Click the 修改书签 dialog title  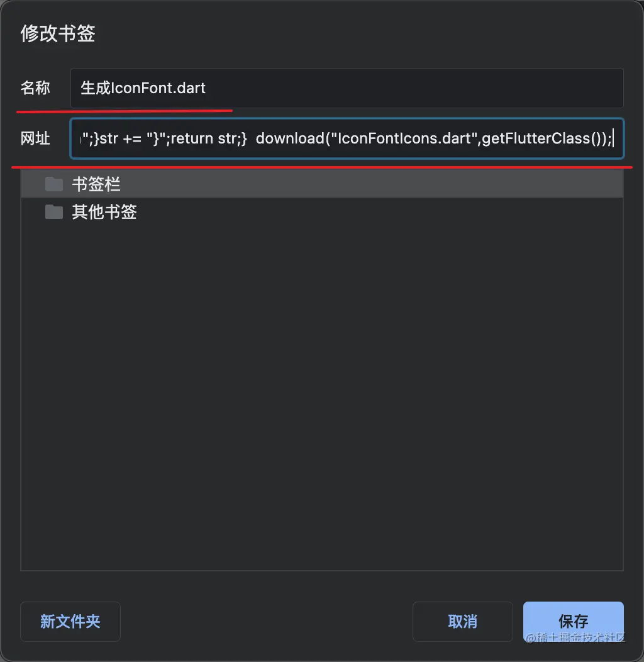[58, 33]
